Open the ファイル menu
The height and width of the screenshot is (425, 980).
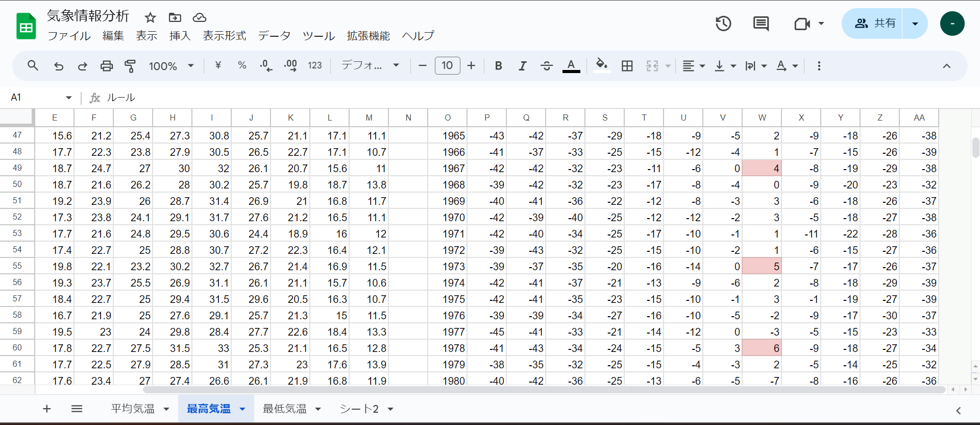point(69,36)
